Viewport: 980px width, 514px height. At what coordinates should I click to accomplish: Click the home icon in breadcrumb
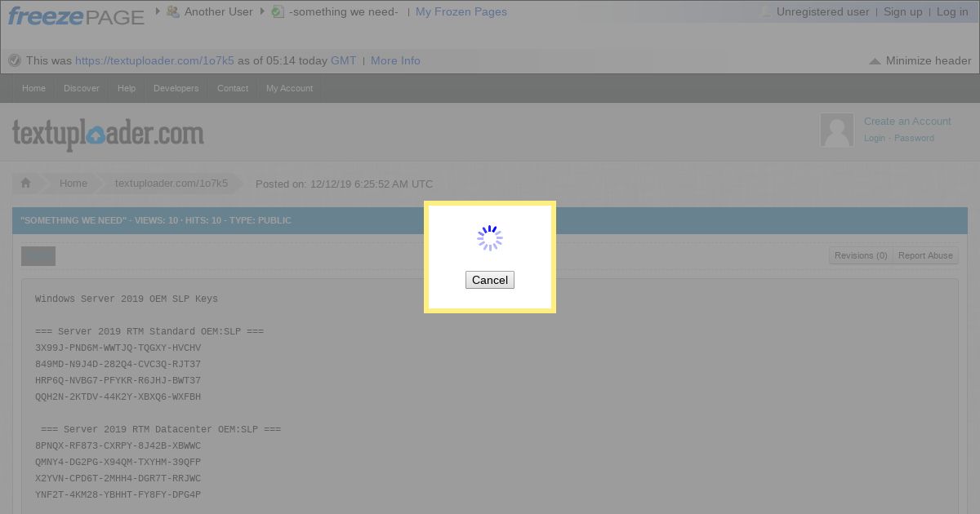coord(25,183)
